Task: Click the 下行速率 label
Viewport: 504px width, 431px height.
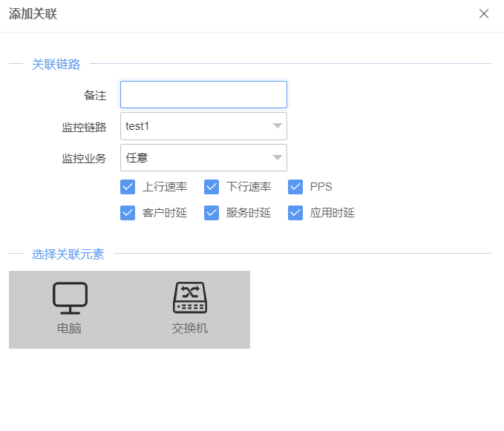Action: pos(249,187)
